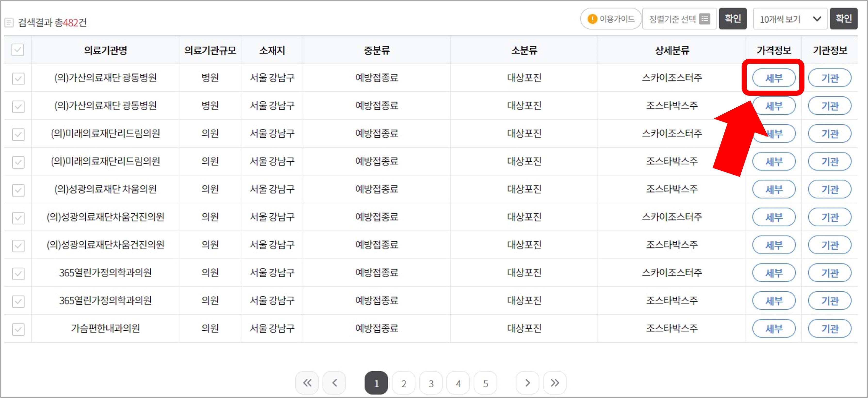Screen dimensions: 868x398
Task: Check the 가슴편한내과의원 row checkbox
Action: 18,329
